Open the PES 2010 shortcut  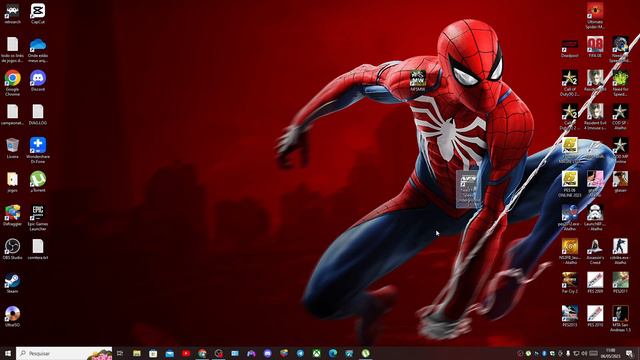pyautogui.click(x=595, y=316)
